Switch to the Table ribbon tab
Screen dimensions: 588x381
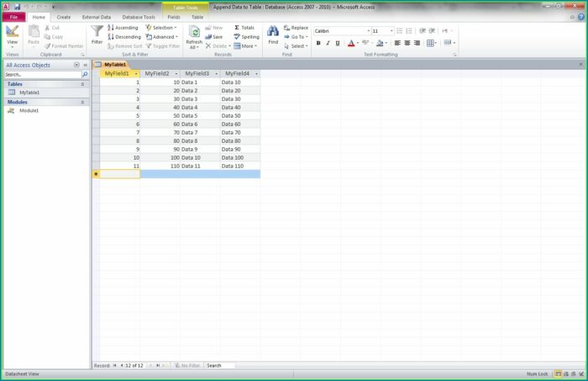[197, 17]
